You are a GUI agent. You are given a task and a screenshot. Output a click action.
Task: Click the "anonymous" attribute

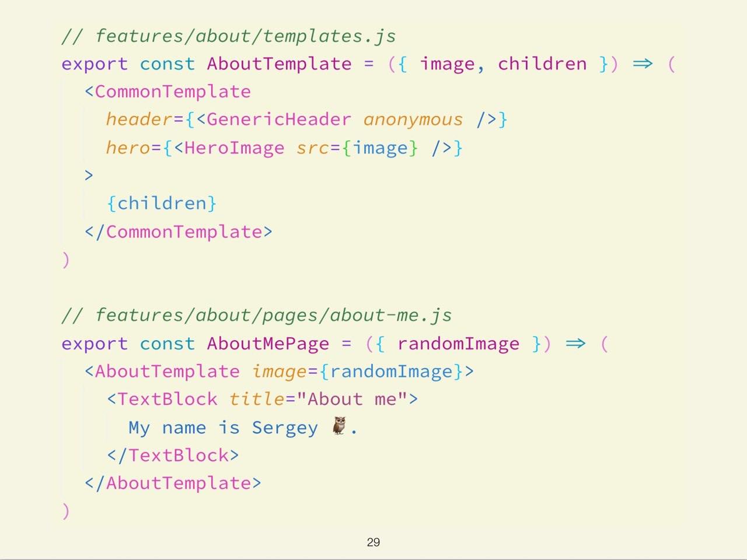(x=413, y=120)
